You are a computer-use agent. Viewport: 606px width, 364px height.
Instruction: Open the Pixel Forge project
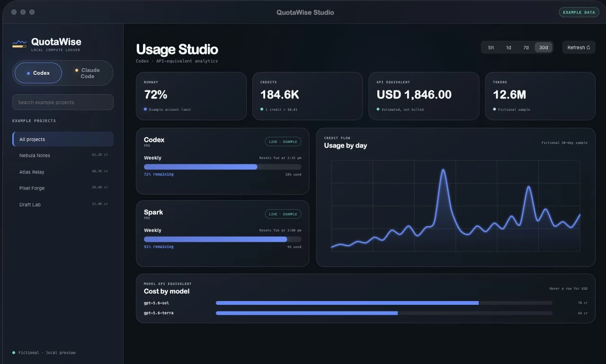point(63,188)
